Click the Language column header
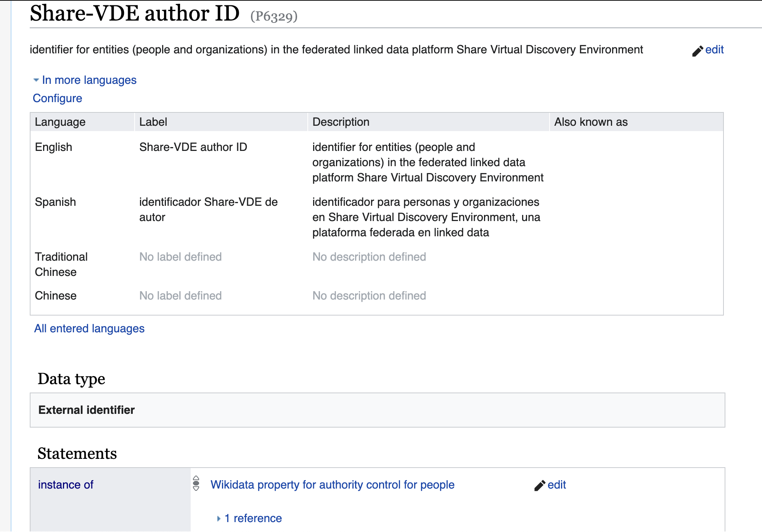 pos(60,122)
